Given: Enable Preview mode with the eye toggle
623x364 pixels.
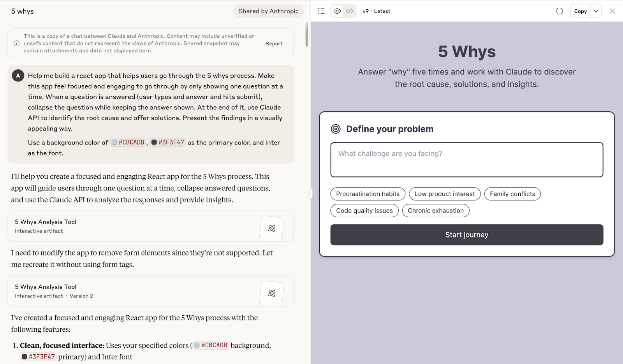Looking at the screenshot, I should point(337,11).
